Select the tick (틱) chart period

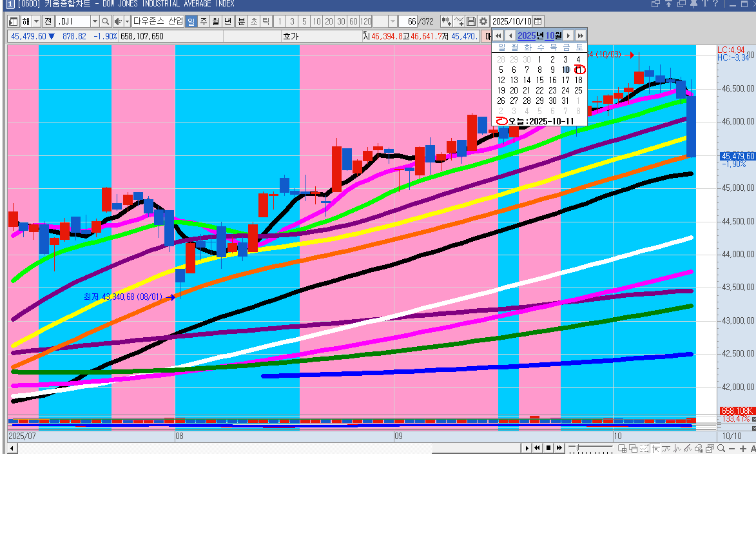click(x=266, y=22)
